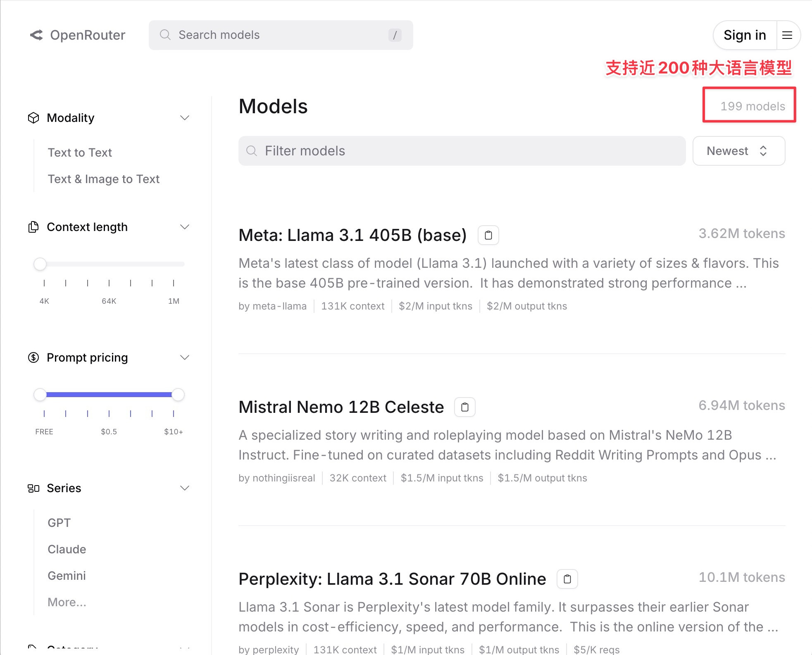Click the OpenRouter logo icon

tap(36, 35)
